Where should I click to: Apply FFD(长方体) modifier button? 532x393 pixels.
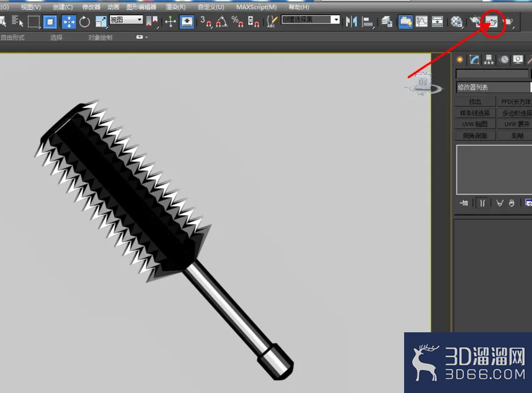coord(514,102)
